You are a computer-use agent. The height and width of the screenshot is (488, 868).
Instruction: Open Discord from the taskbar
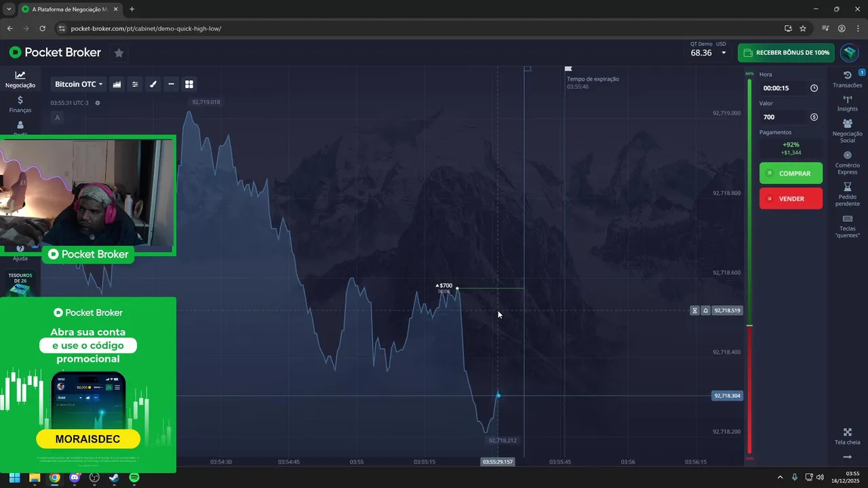coord(75,477)
